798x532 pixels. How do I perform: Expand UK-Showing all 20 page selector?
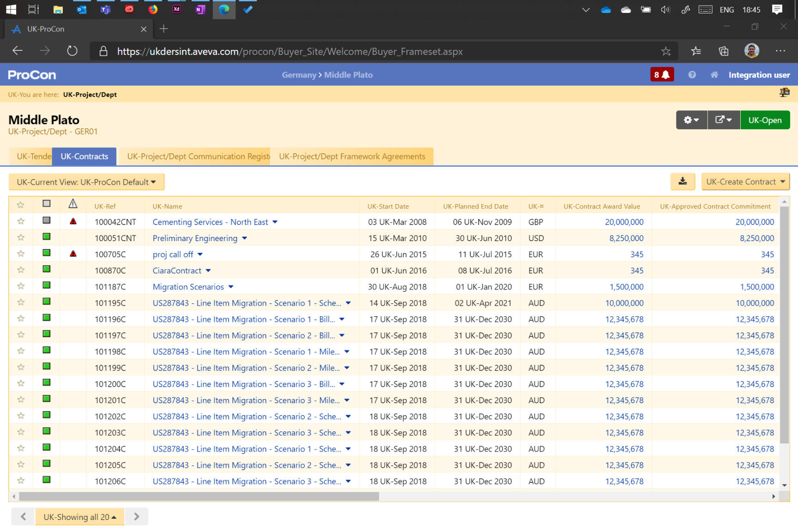79,517
